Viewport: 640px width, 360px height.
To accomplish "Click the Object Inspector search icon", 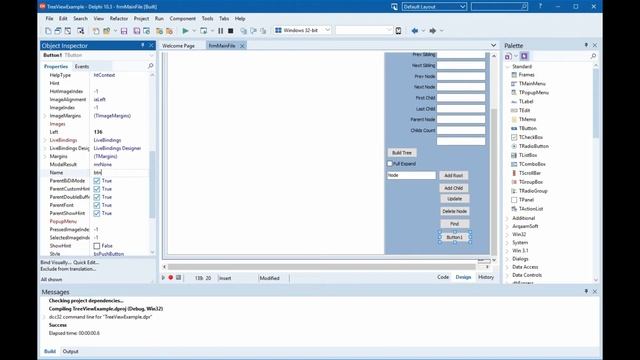I will click(150, 66).
